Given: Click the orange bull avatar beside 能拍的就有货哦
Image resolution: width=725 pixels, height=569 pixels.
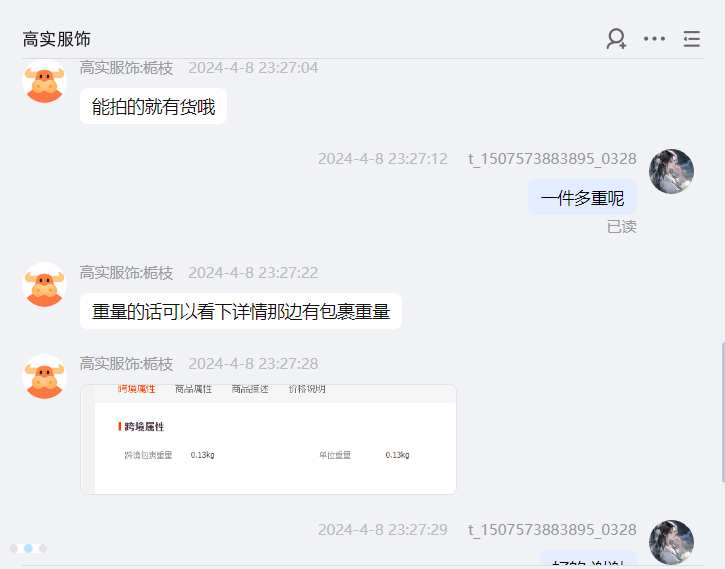Looking at the screenshot, I should click(44, 81).
